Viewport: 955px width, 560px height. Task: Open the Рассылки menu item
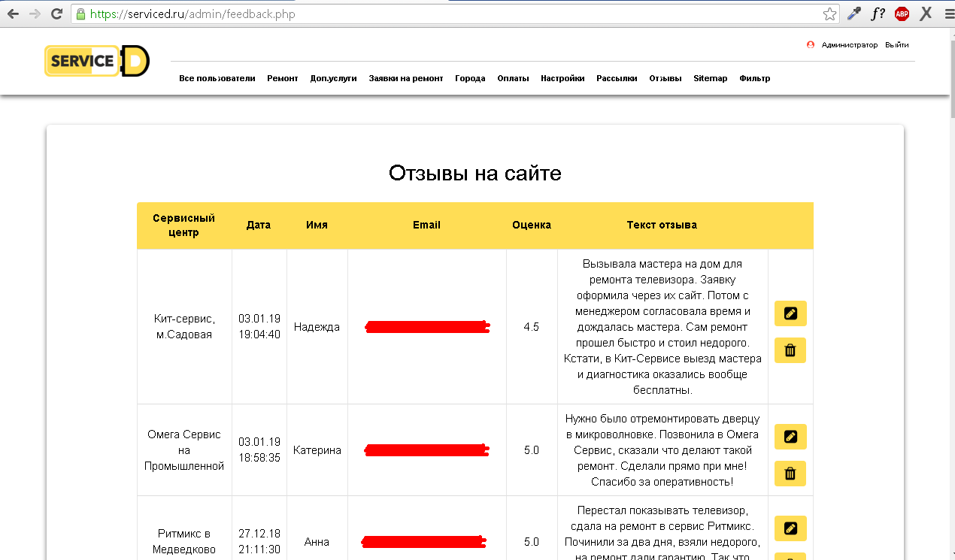point(617,78)
